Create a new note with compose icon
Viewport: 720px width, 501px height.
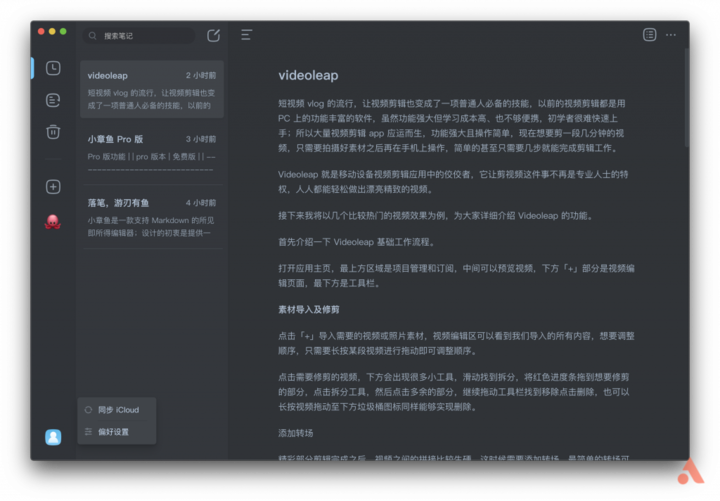(214, 35)
